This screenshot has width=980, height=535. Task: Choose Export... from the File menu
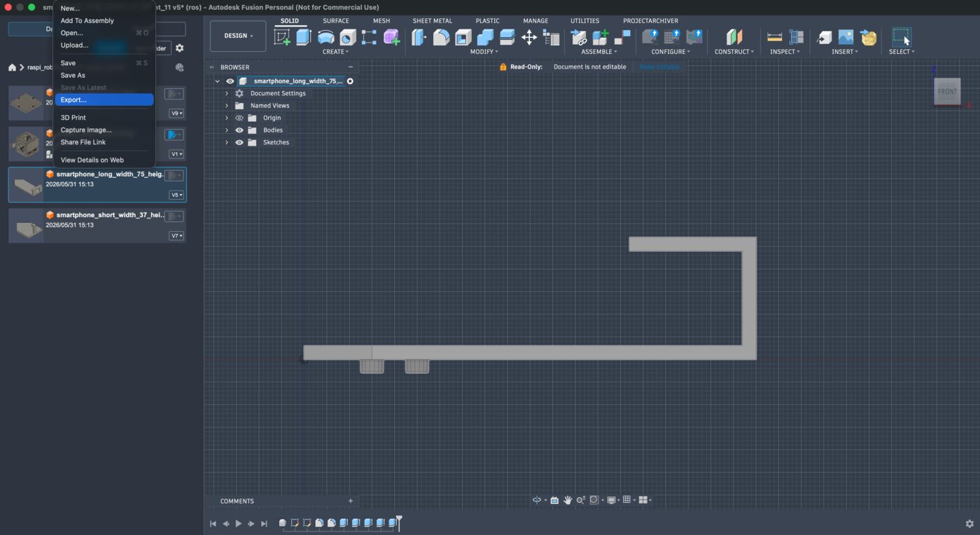[104, 100]
